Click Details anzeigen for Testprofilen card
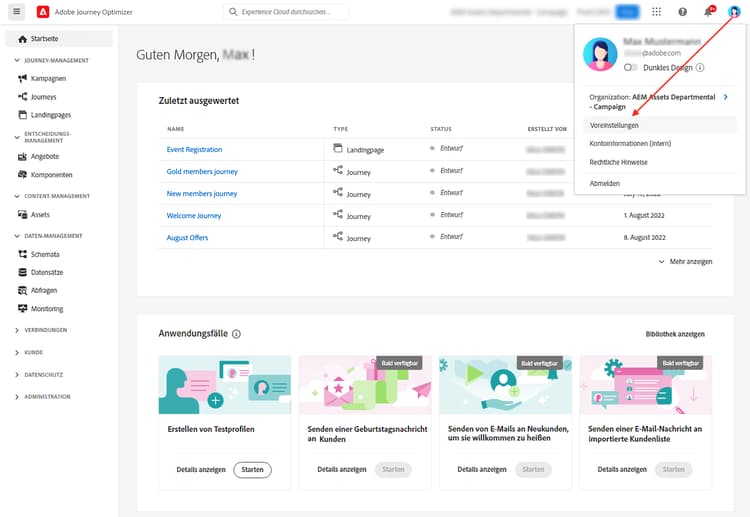The width and height of the screenshot is (750, 517). [201, 470]
